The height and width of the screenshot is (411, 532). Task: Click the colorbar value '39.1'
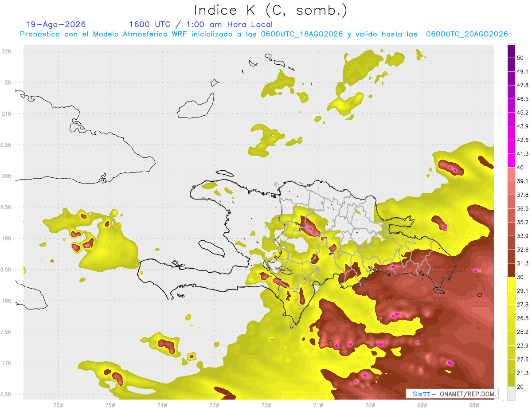click(523, 181)
